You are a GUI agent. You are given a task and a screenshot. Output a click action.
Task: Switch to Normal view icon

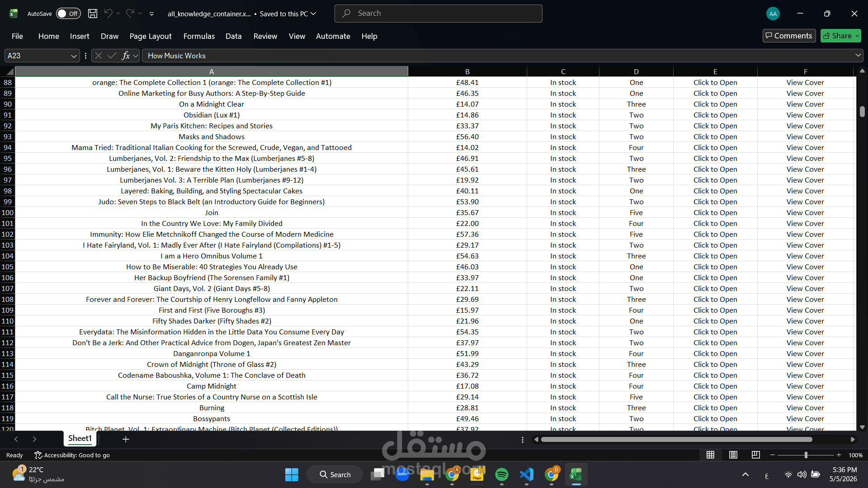click(x=711, y=455)
